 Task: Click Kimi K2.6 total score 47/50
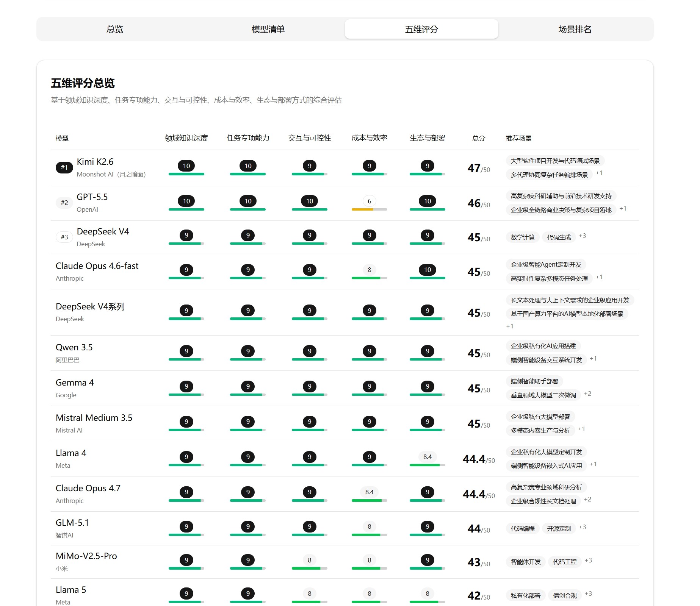pos(479,168)
